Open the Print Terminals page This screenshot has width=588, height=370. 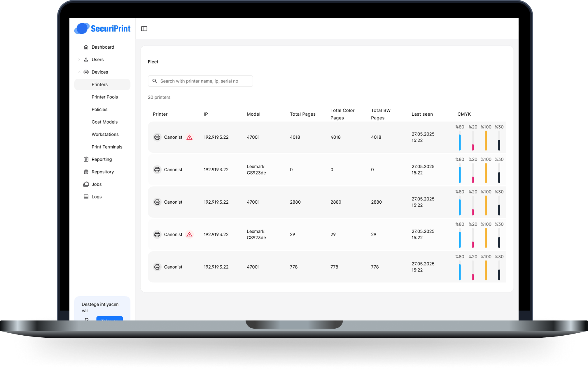coord(107,147)
